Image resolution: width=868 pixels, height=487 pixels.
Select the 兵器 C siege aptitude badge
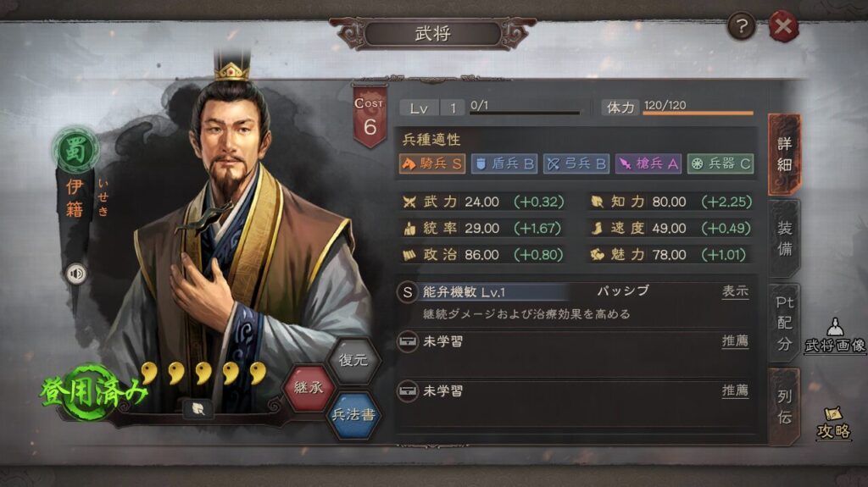[721, 163]
